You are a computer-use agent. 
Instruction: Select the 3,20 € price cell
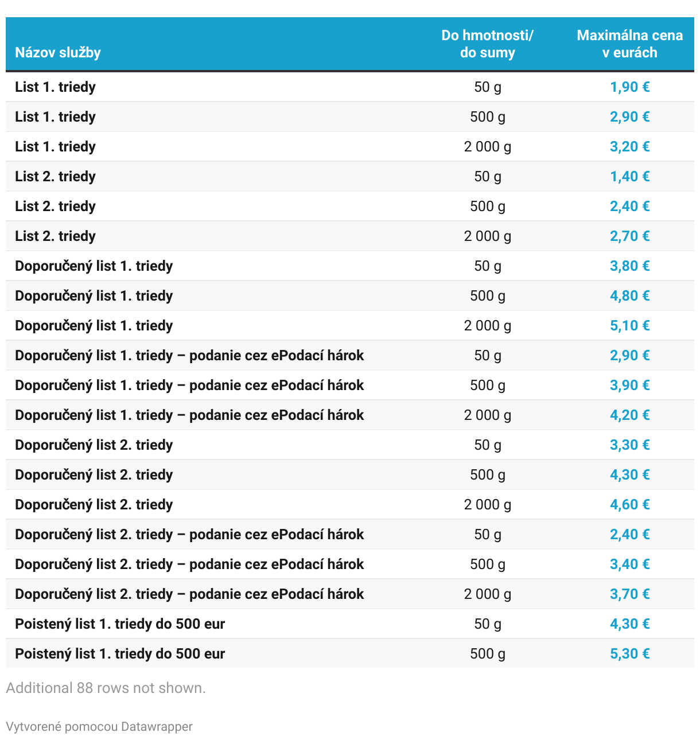pos(629,147)
